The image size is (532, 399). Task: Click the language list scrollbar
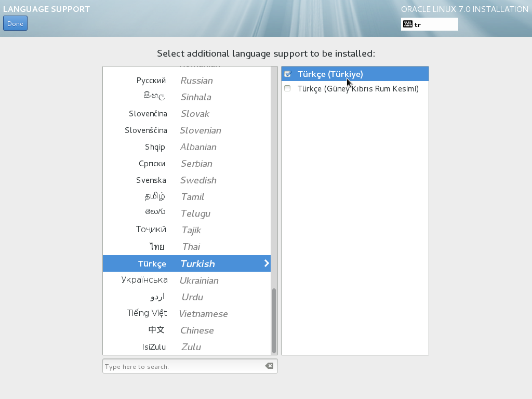[274, 320]
